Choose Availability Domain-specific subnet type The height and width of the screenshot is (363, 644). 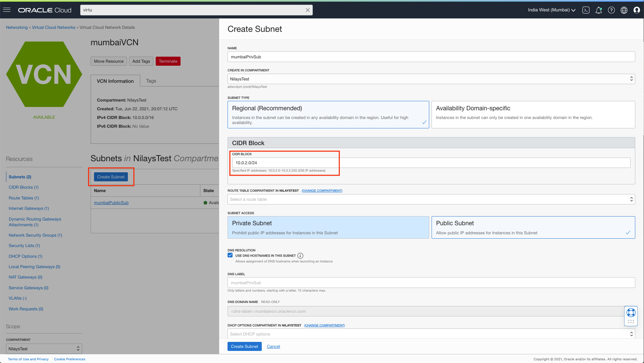(x=533, y=114)
